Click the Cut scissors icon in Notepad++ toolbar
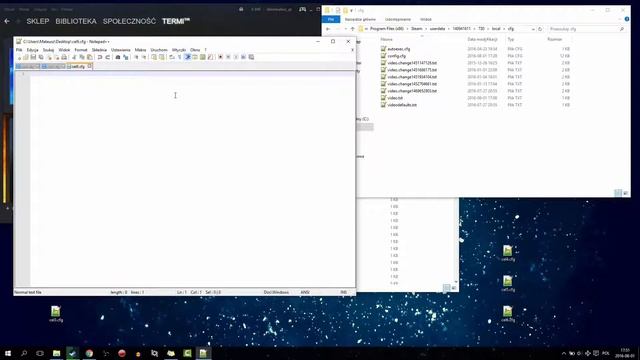Viewport: 640px width, 360px height. tap(73, 57)
